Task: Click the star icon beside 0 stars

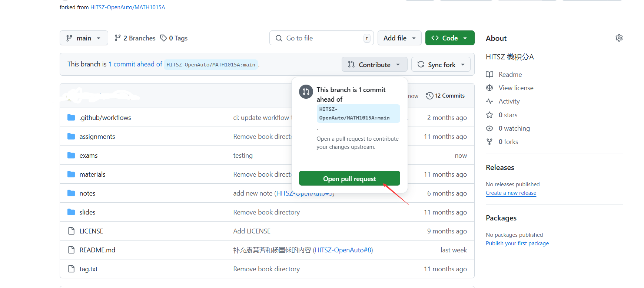Action: click(x=489, y=115)
